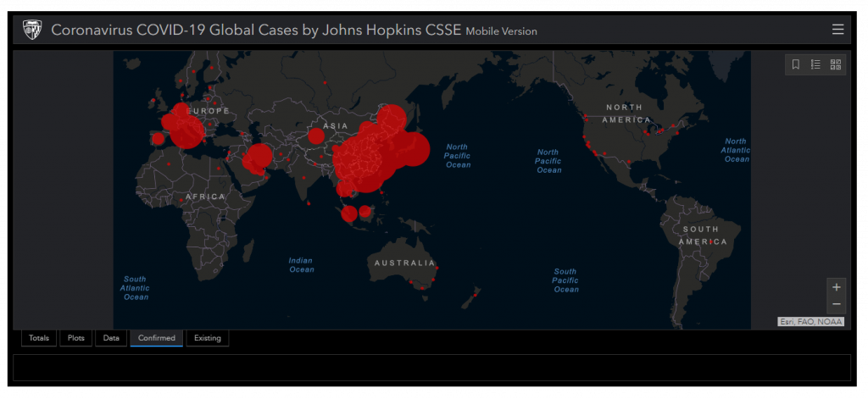Click the large red circle over Italy

pyautogui.click(x=187, y=131)
